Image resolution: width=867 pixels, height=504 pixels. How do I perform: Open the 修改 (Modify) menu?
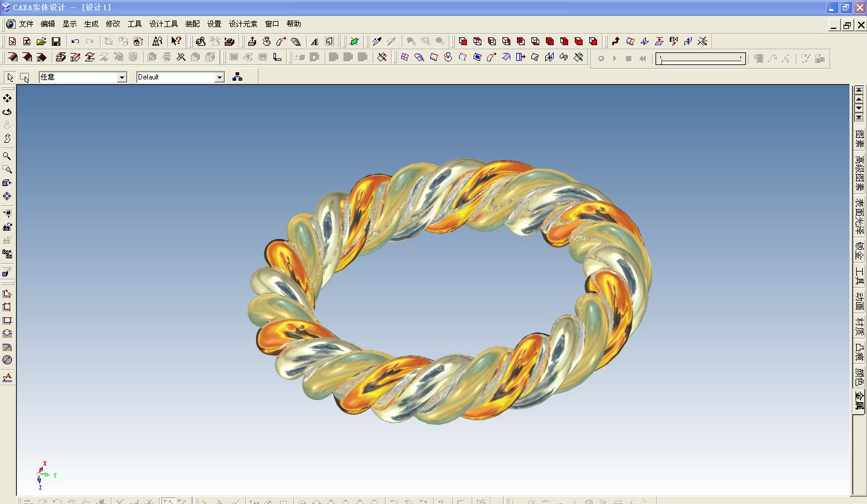[113, 24]
